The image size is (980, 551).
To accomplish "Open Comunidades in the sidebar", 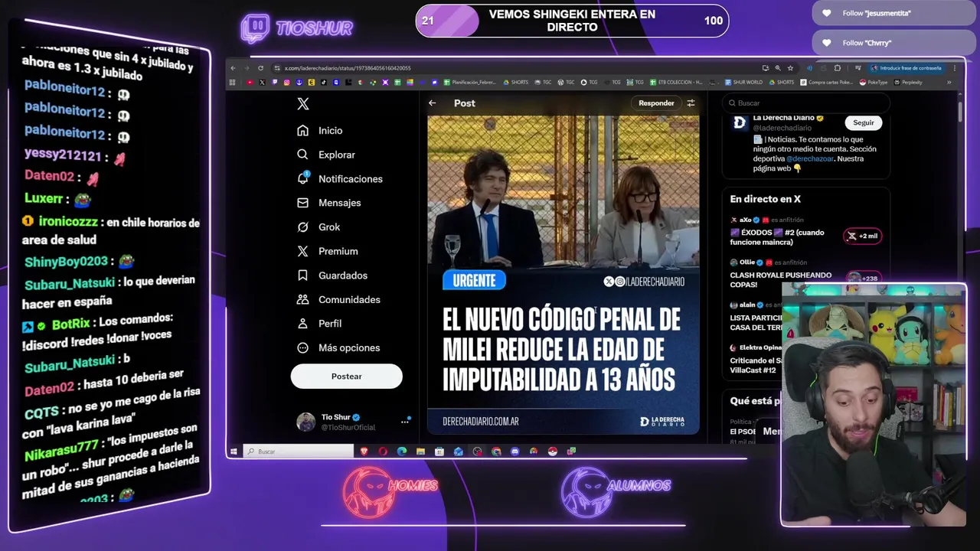I will (x=338, y=299).
